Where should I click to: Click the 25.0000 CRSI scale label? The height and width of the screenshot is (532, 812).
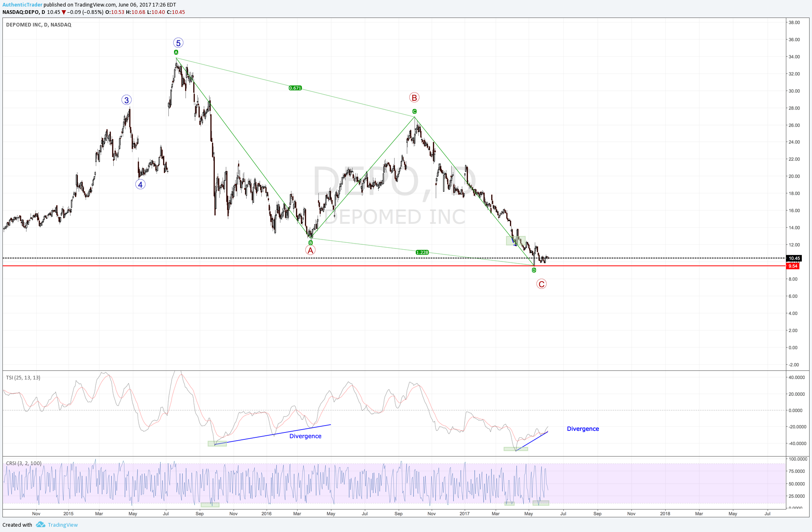797,496
